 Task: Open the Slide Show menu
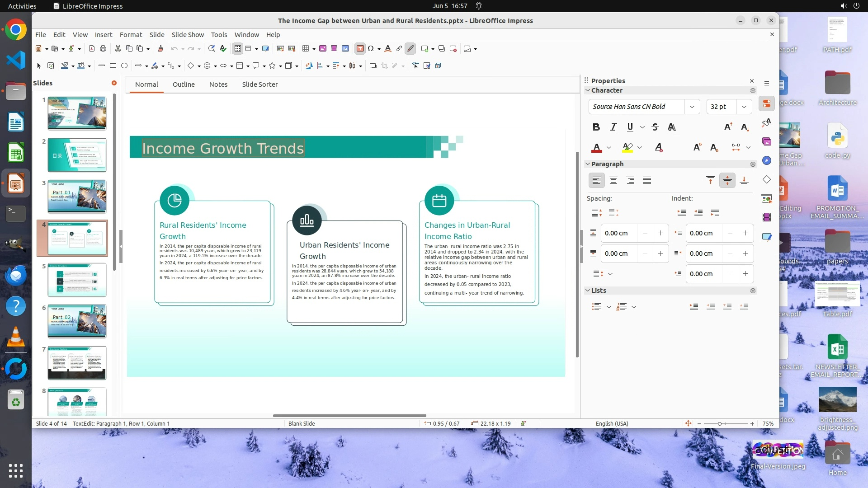[188, 35]
